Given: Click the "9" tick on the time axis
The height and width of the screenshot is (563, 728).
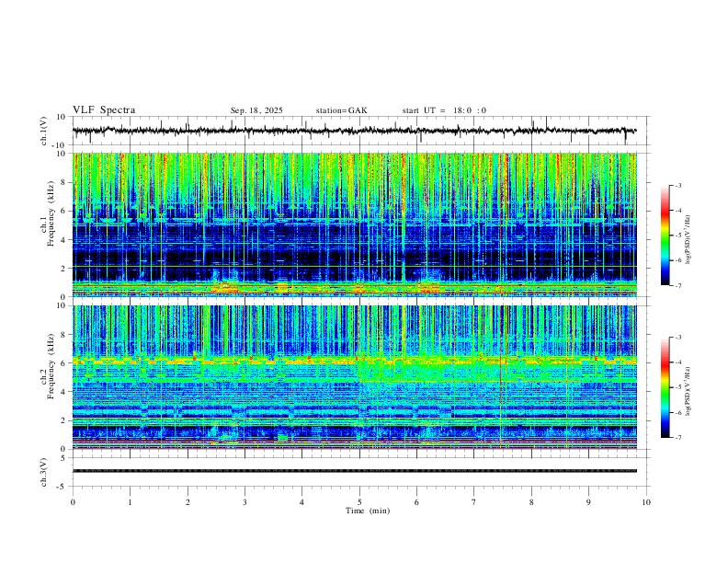Looking at the screenshot, I should [x=588, y=502].
